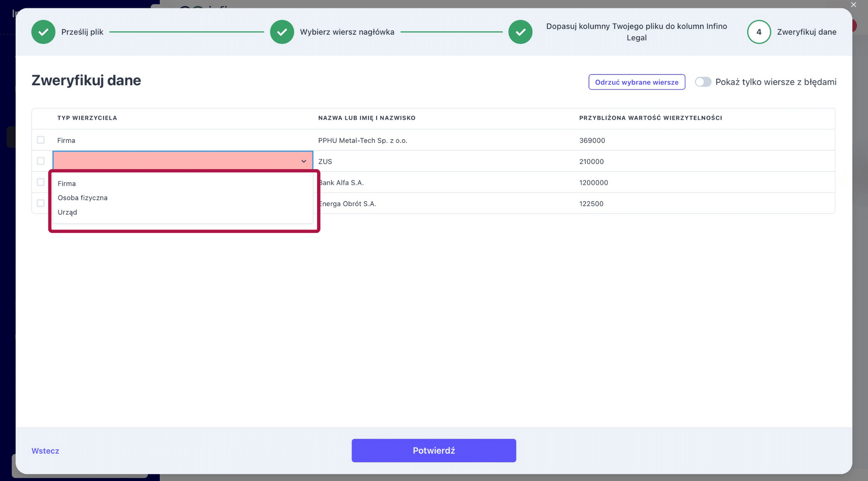The height and width of the screenshot is (481, 868).
Task: Click the green checkmark for Prześlij plik step
Action: tap(43, 32)
